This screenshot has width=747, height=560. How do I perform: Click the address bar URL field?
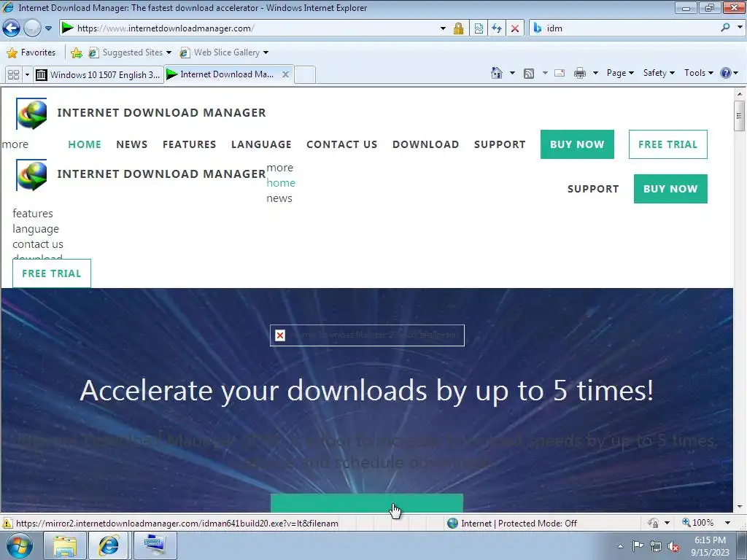pos(248,28)
